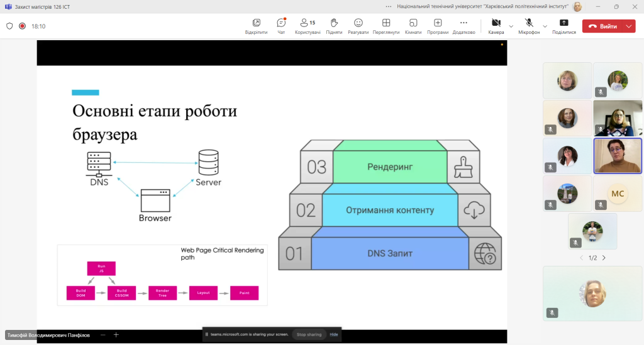The height and width of the screenshot is (345, 644).
Task: Pop out the view with Відкріпити
Action: tap(257, 26)
